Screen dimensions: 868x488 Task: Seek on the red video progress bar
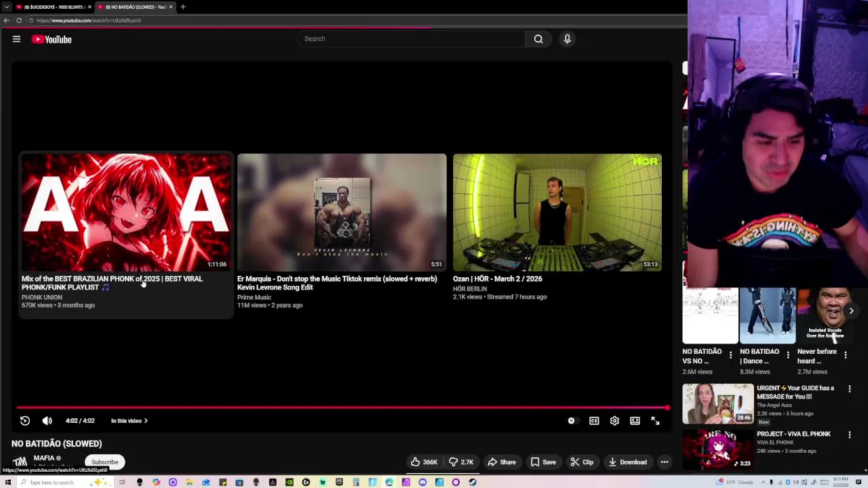click(x=342, y=407)
